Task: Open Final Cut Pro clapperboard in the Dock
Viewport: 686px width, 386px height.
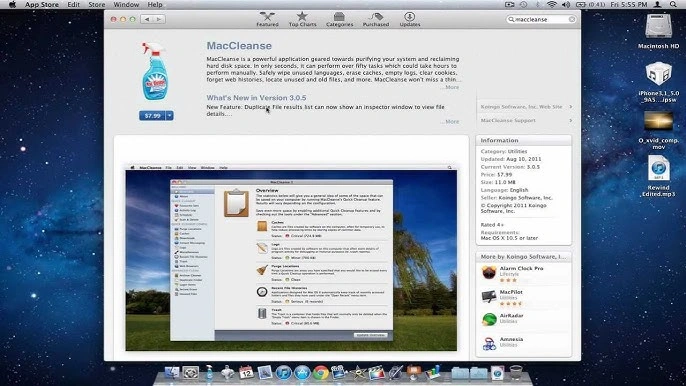Action: [x=377, y=372]
